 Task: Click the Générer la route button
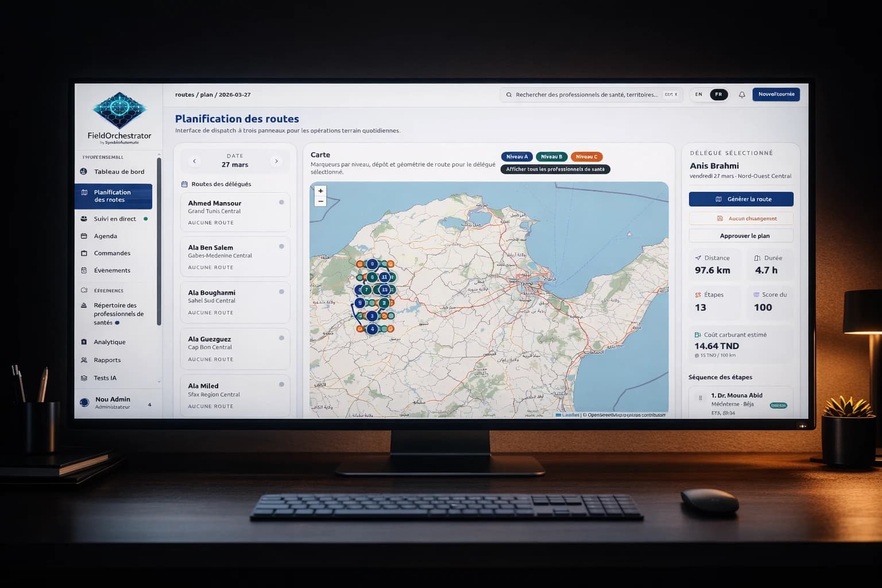pyautogui.click(x=741, y=199)
